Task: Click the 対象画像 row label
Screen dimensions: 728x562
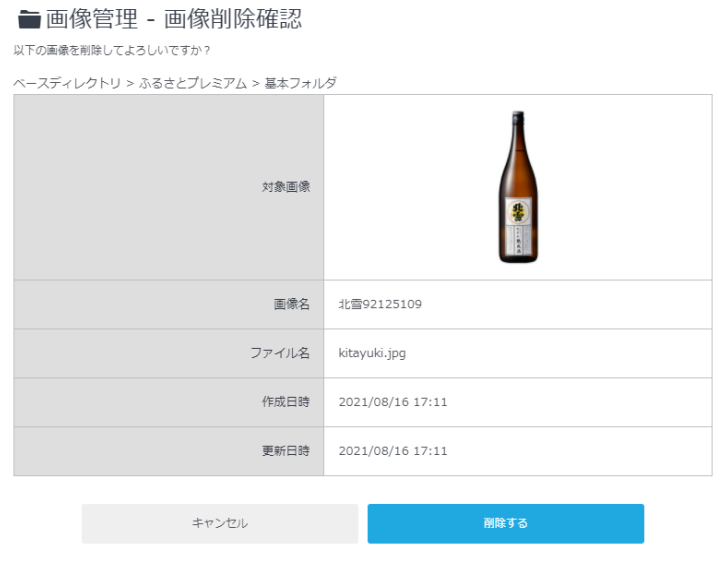Action: click(x=285, y=187)
